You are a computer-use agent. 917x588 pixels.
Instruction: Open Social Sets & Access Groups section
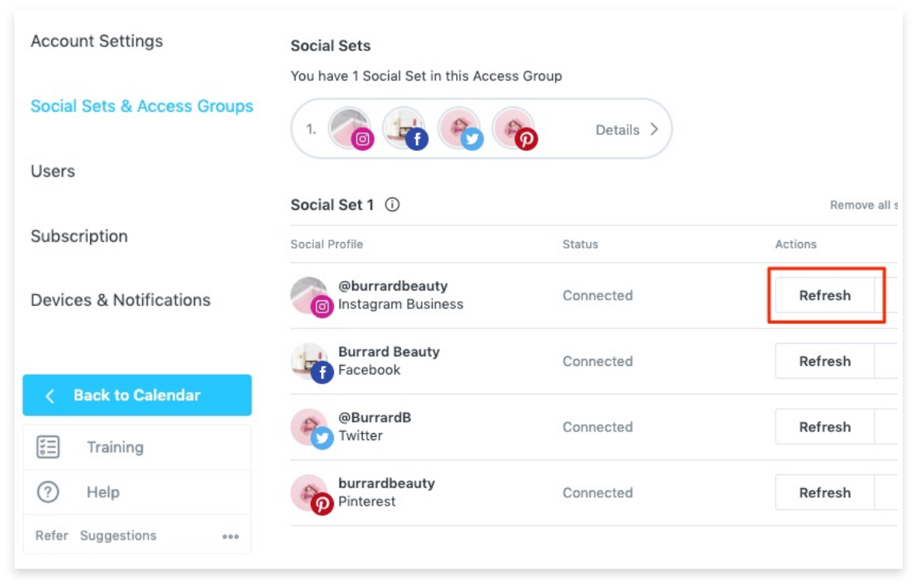click(142, 106)
